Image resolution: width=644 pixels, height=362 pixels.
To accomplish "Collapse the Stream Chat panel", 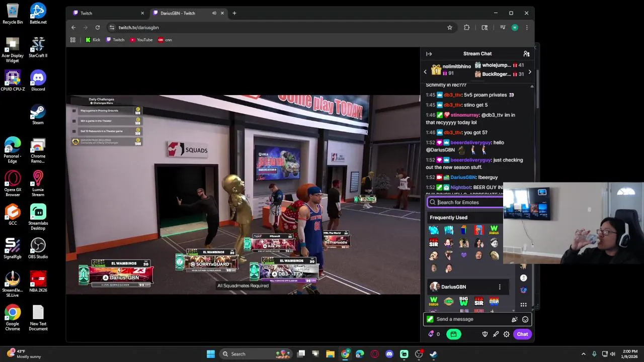I will 429,54.
